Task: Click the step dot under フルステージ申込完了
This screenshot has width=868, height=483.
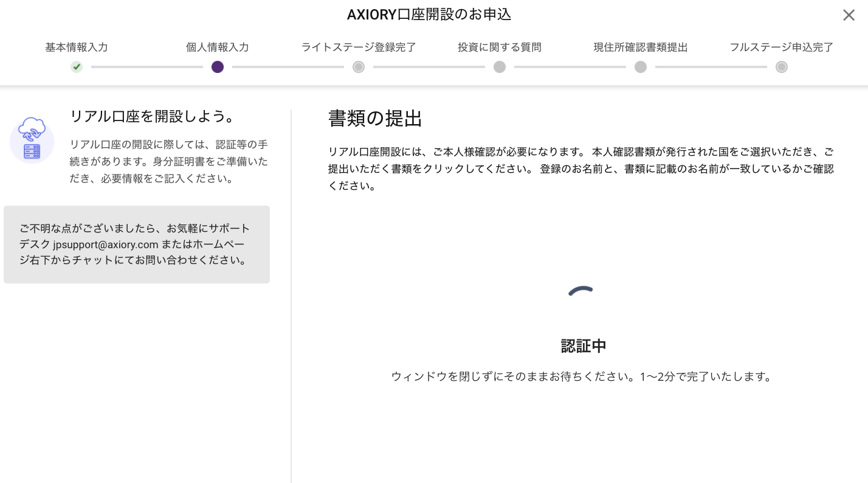Action: [x=782, y=67]
